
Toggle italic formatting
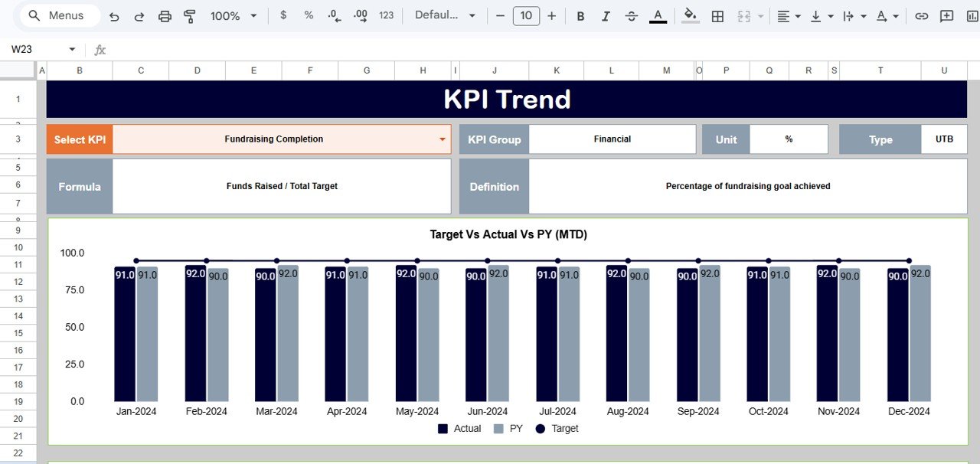[x=606, y=16]
